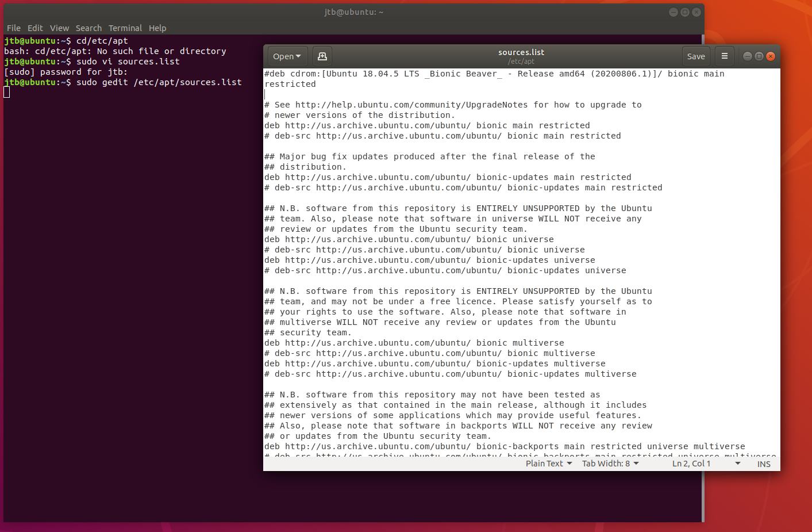Open the terminal Search menu
This screenshot has width=812, height=532.
[x=88, y=28]
